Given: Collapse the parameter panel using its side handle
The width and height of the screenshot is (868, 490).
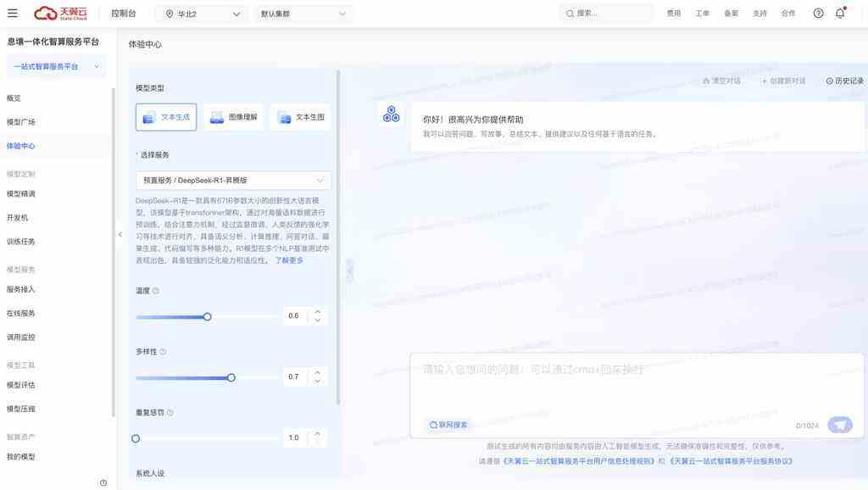Looking at the screenshot, I should click(x=350, y=271).
